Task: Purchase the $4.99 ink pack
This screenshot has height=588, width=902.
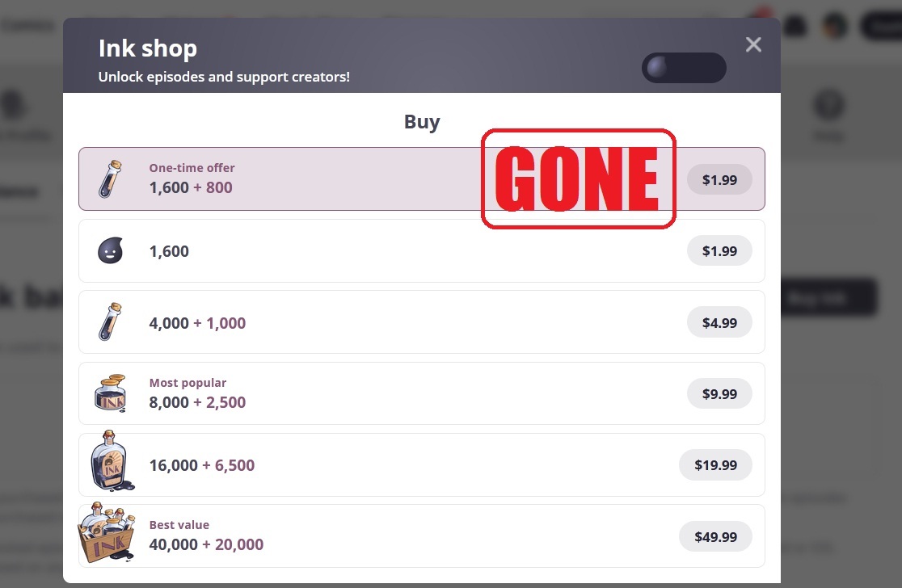Action: point(719,322)
